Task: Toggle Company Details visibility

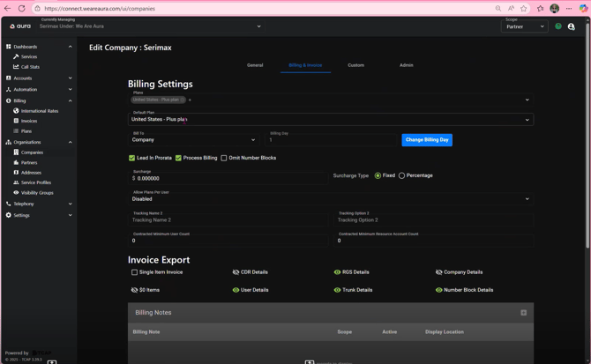Action: pos(439,271)
